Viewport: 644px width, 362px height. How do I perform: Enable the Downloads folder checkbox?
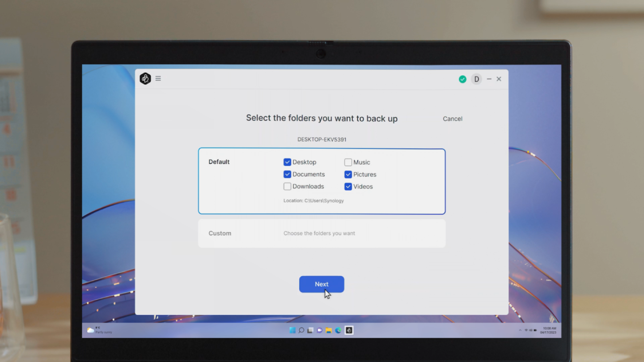point(288,187)
